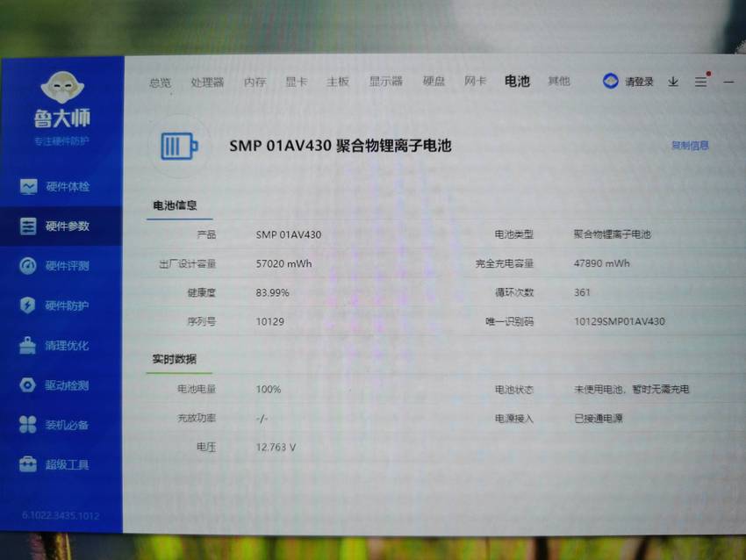This screenshot has width=746, height=560.
Task: Switch to the 主板 tab
Action: tap(338, 82)
